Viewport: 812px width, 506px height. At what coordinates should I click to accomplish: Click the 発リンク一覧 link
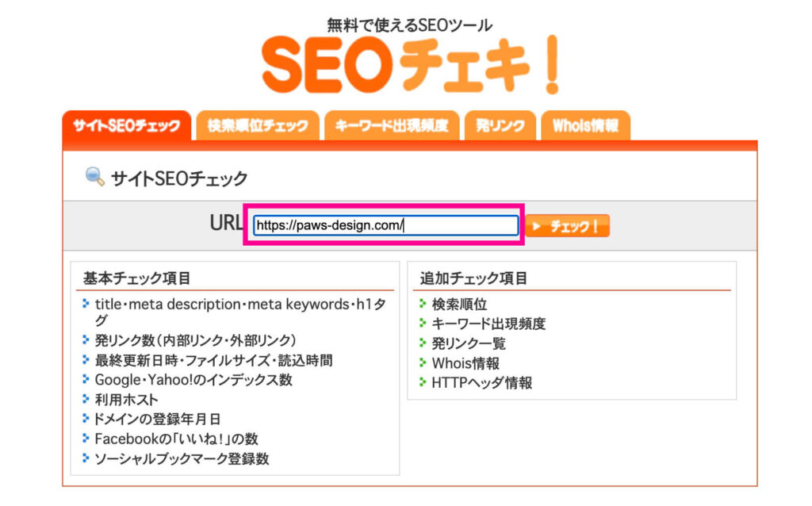point(469,343)
